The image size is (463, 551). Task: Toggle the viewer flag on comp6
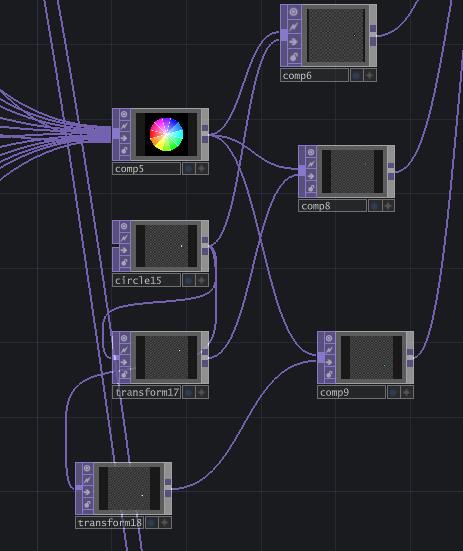click(294, 12)
